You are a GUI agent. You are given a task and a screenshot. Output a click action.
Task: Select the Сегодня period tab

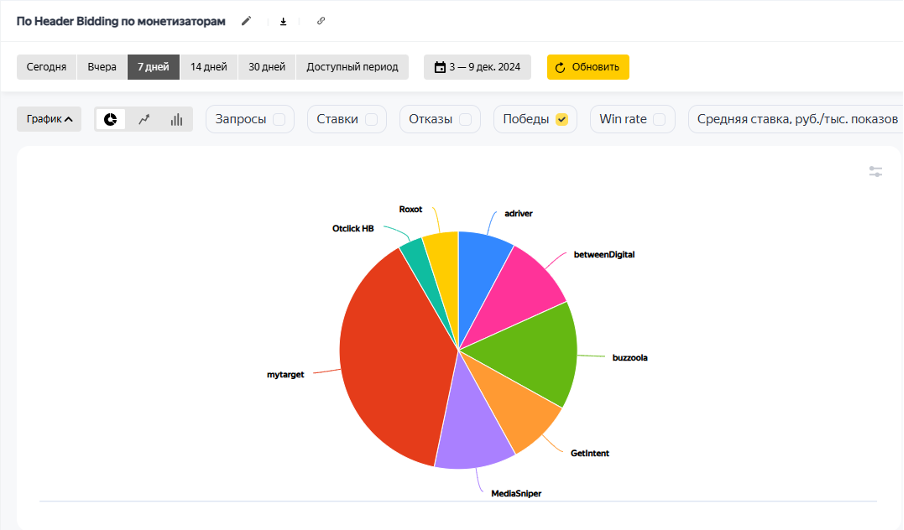click(x=46, y=67)
